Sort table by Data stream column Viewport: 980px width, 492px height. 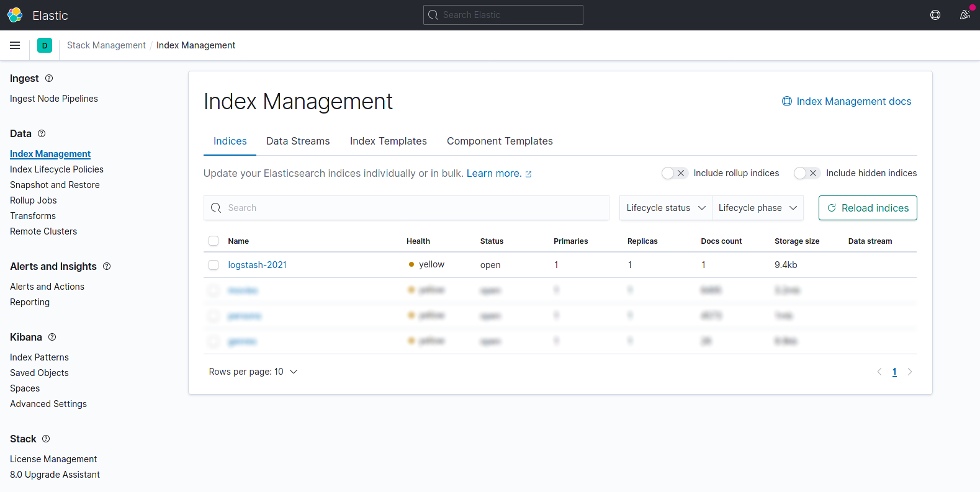coord(870,241)
